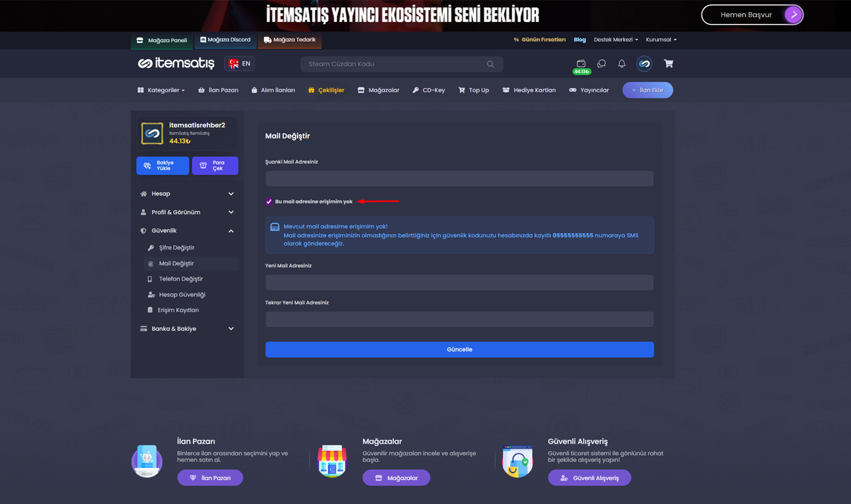Click the Tekrar Yeni Mail Adresiniz field
Image resolution: width=851 pixels, height=504 pixels.
pyautogui.click(x=460, y=319)
